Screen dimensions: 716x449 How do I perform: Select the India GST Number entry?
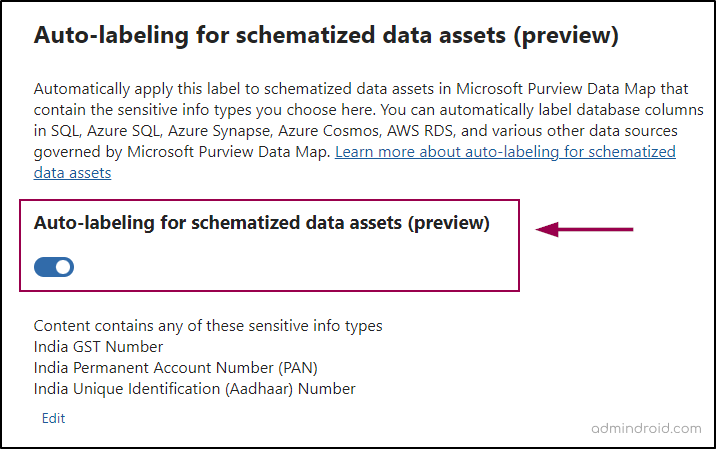(x=98, y=347)
